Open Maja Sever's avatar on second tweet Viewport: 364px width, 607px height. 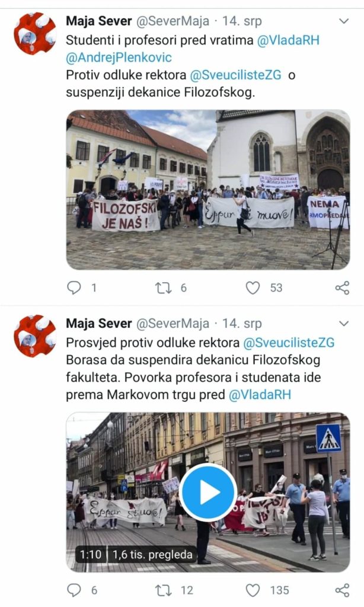coord(35,336)
